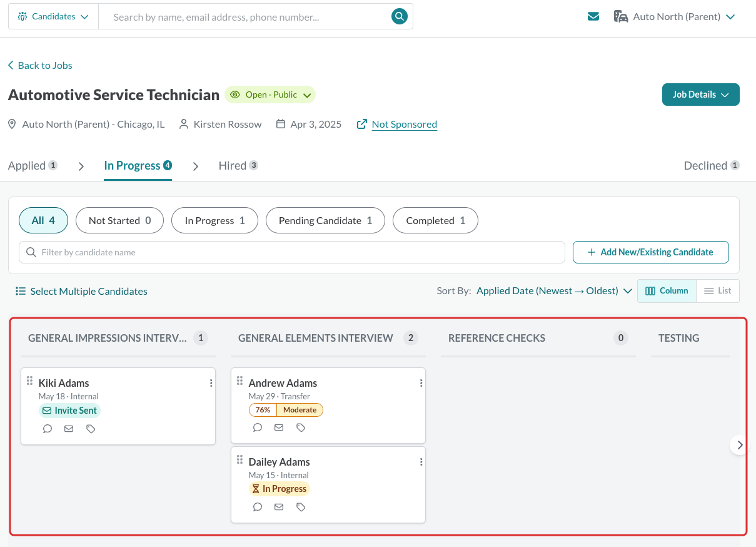Open the messages envelope icon in header
Image resolution: width=756 pixels, height=547 pixels.
click(593, 17)
